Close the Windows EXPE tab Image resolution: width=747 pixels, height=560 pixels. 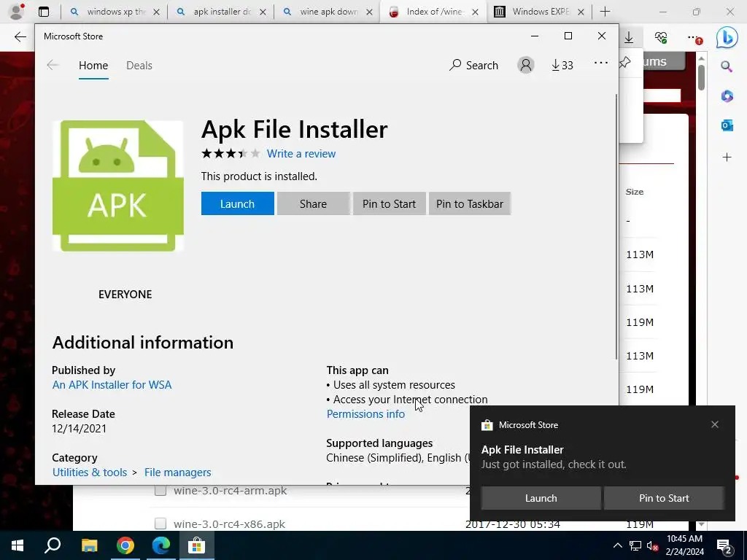581,12
